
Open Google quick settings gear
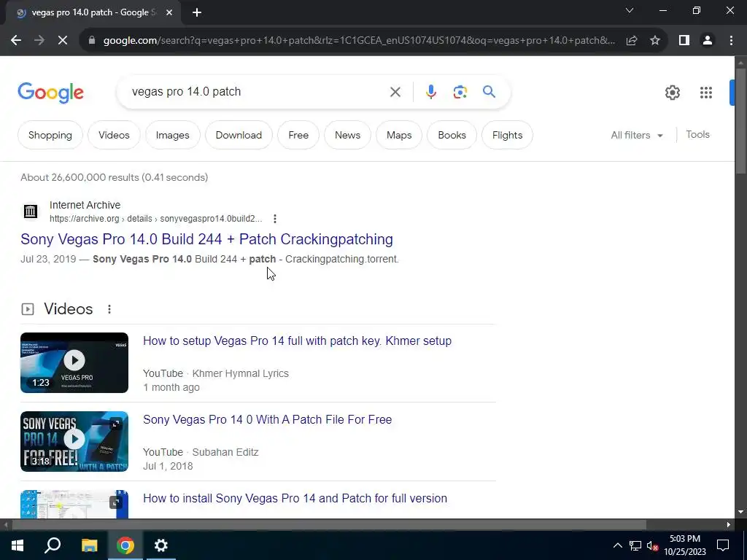[x=672, y=93]
